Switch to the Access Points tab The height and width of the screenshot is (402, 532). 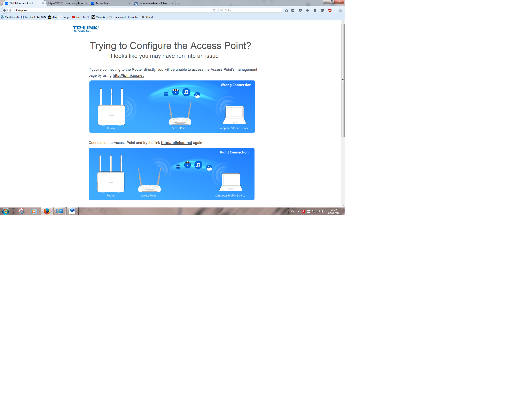103,3
